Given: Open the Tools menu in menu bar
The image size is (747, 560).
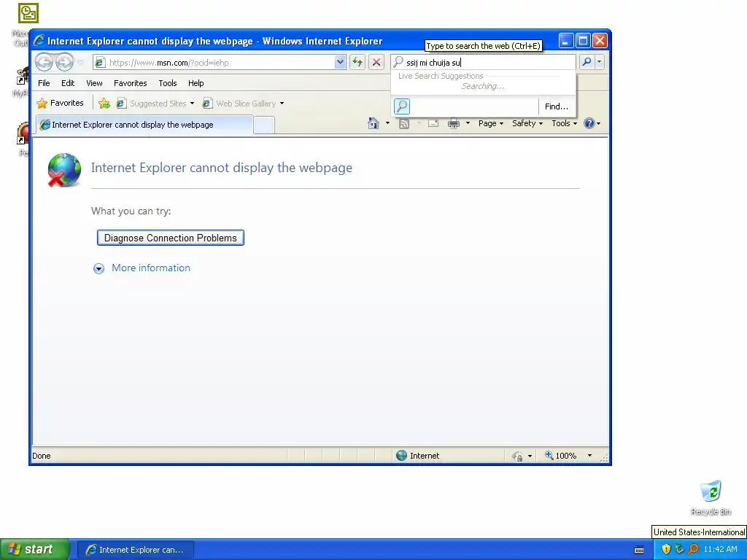Looking at the screenshot, I should tap(168, 83).
